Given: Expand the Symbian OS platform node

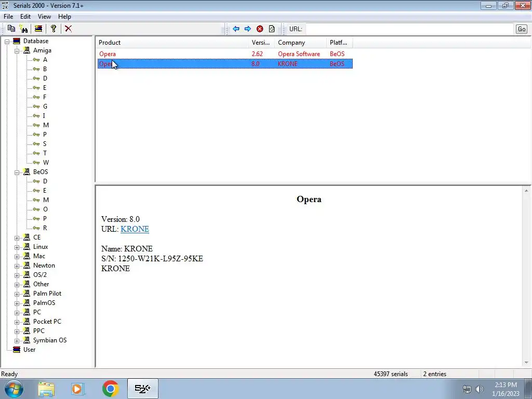Looking at the screenshot, I should (17, 341).
